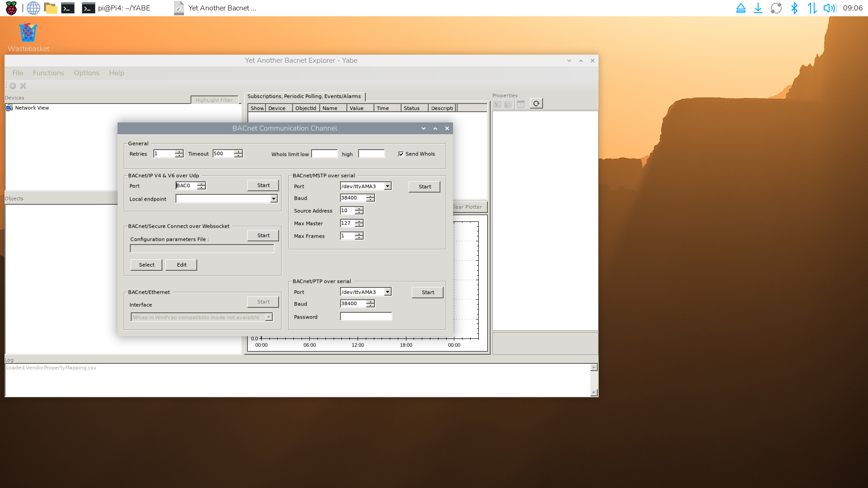Click the Log scrollbar down arrow
Viewport: 868px width, 488px height.
click(x=594, y=393)
